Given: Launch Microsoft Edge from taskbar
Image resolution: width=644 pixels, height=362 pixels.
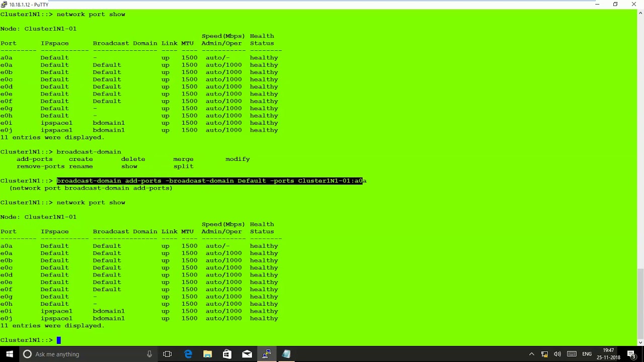Looking at the screenshot, I should tap(188, 354).
